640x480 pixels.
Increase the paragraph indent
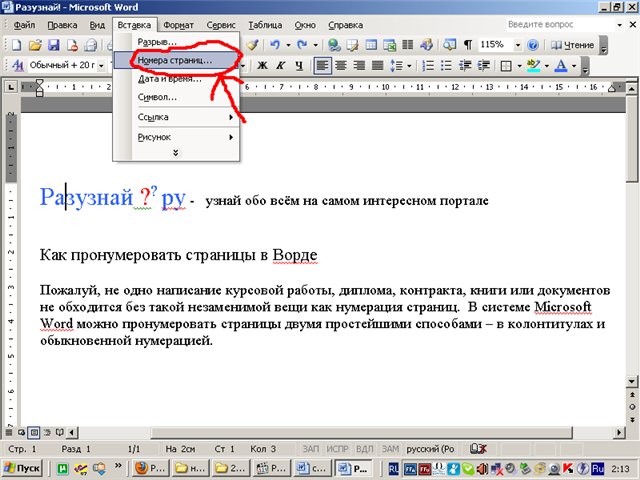pos(483,65)
